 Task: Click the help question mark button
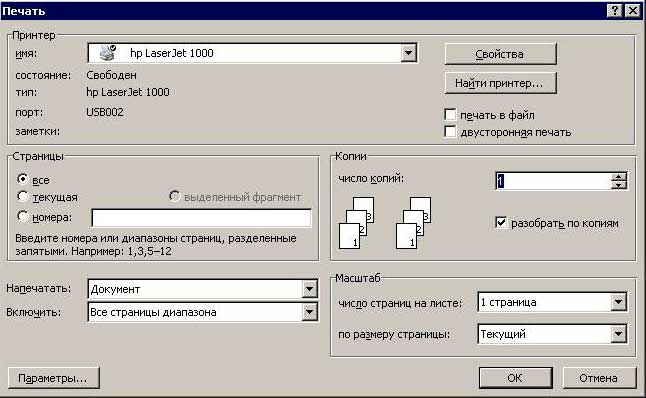[x=614, y=10]
